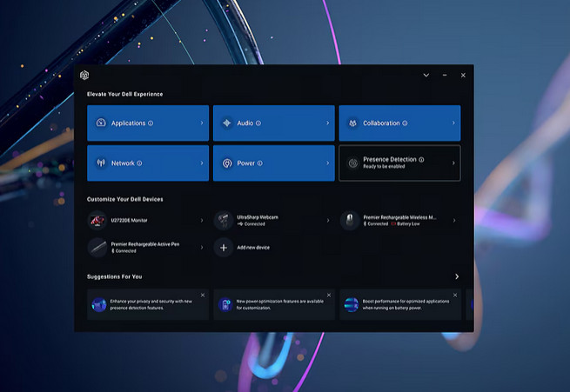This screenshot has height=392, width=570.
Task: Open the Network tile
Action: coord(148,163)
